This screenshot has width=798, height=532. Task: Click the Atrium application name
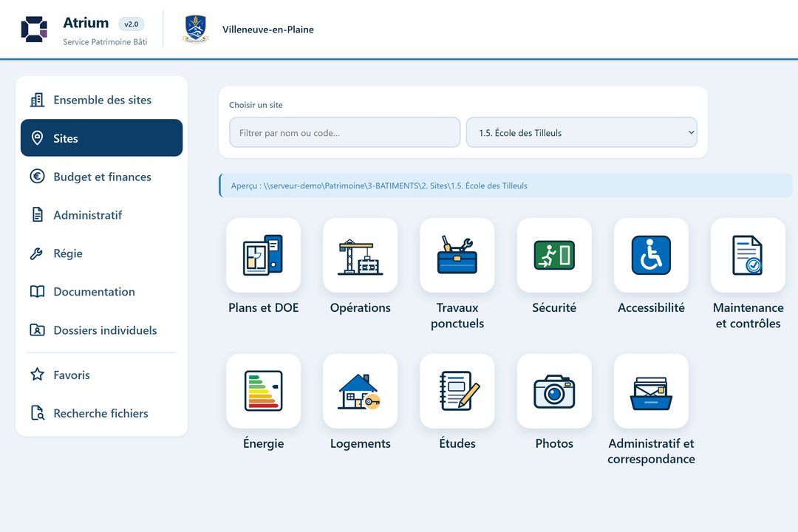pos(86,23)
